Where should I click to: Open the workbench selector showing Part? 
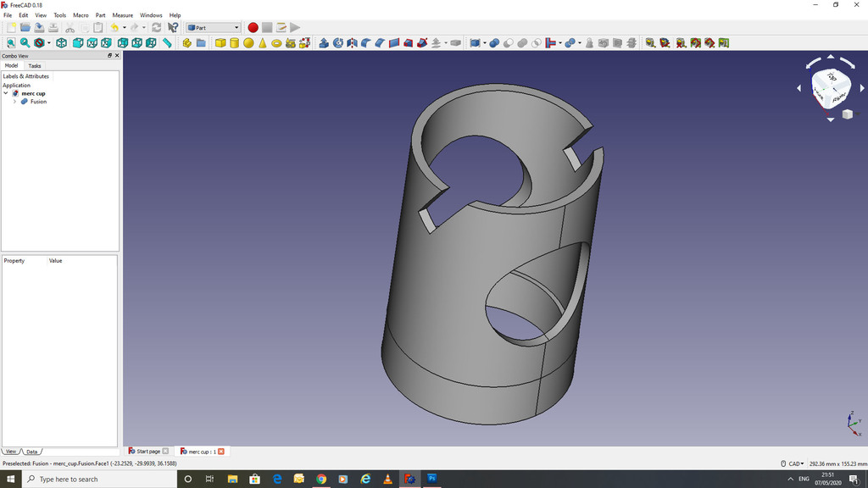point(213,28)
